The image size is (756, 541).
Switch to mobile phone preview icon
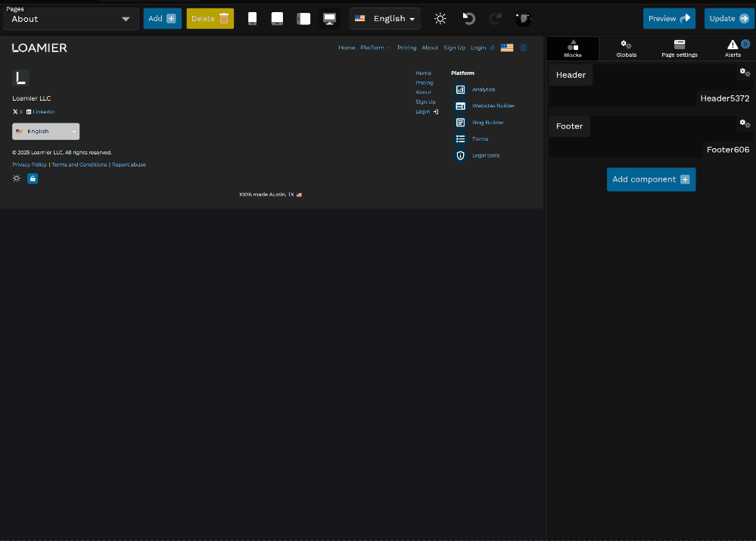point(253,19)
